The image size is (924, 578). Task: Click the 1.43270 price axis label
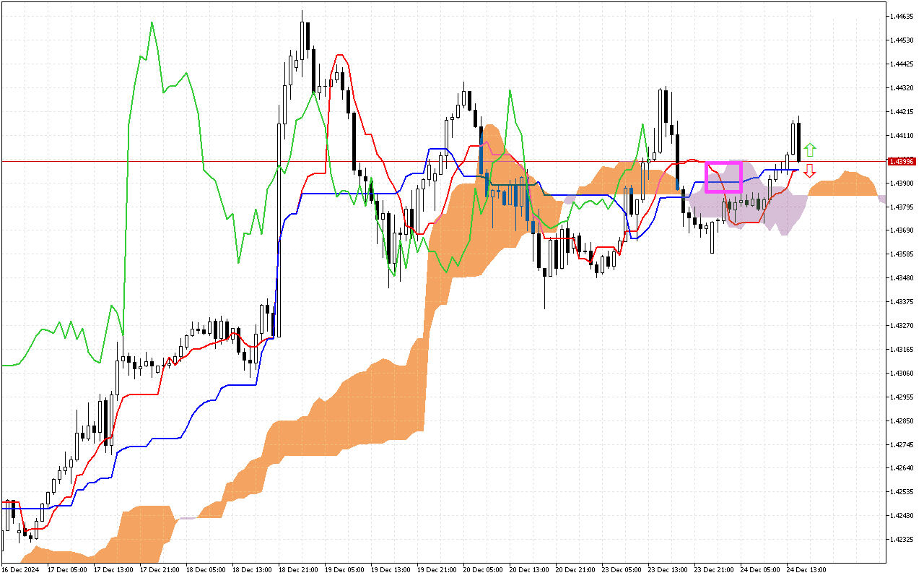[x=902, y=326]
